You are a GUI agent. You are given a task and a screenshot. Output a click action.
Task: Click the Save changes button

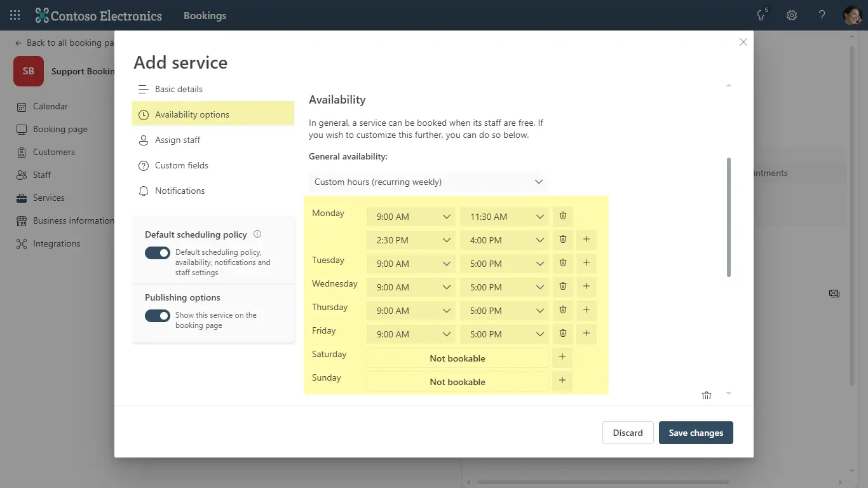[x=696, y=433]
